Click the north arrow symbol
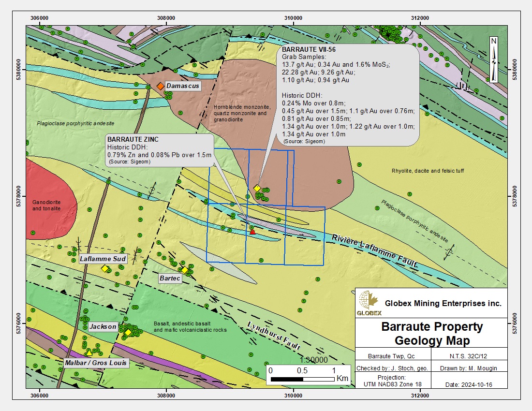This screenshot has width=532, height=411. 493,60
